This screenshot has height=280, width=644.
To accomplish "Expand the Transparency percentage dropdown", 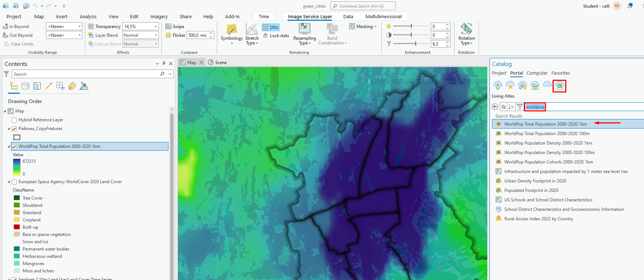I will pos(156,27).
